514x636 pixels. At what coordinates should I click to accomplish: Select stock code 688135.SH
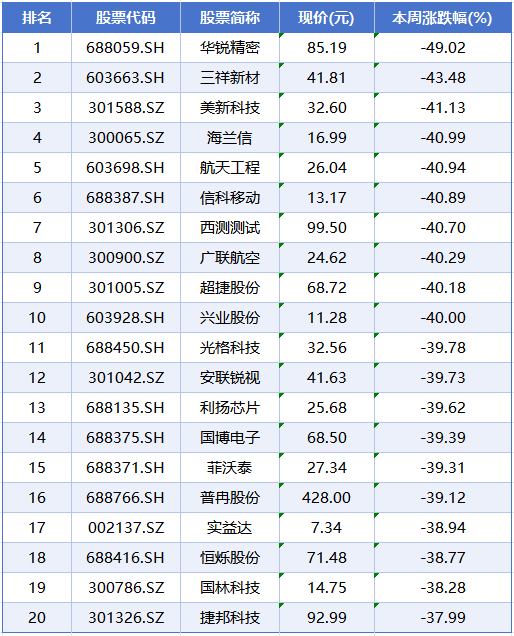(126, 408)
